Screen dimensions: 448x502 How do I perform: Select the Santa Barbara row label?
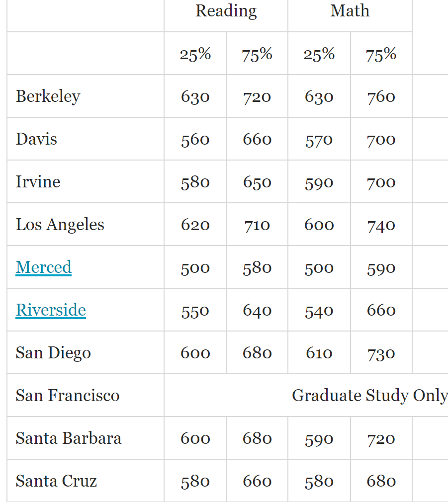point(69,438)
